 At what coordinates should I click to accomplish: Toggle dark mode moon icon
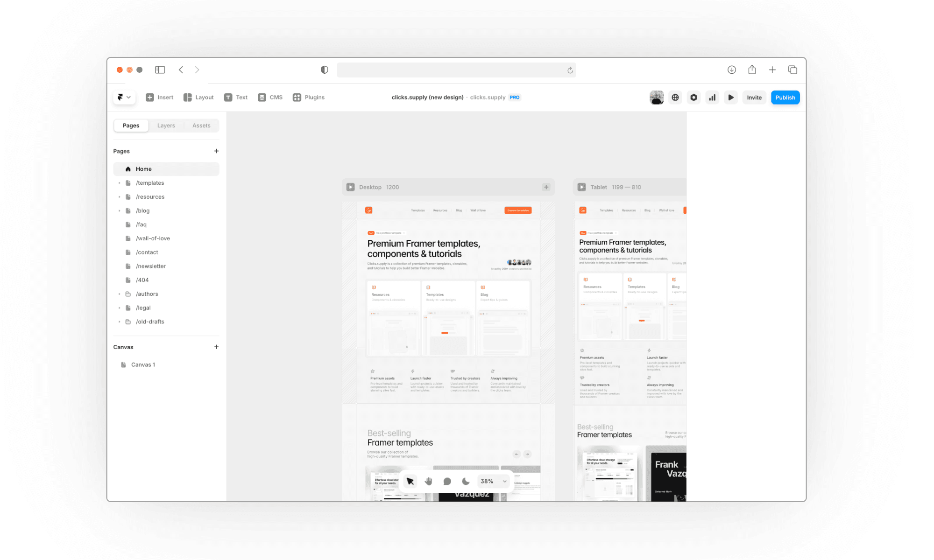tap(466, 481)
